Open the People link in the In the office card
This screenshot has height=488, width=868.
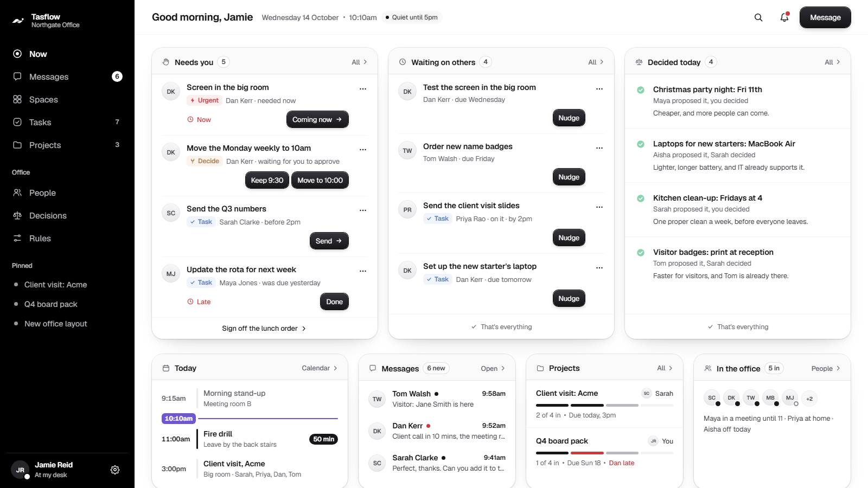(826, 369)
